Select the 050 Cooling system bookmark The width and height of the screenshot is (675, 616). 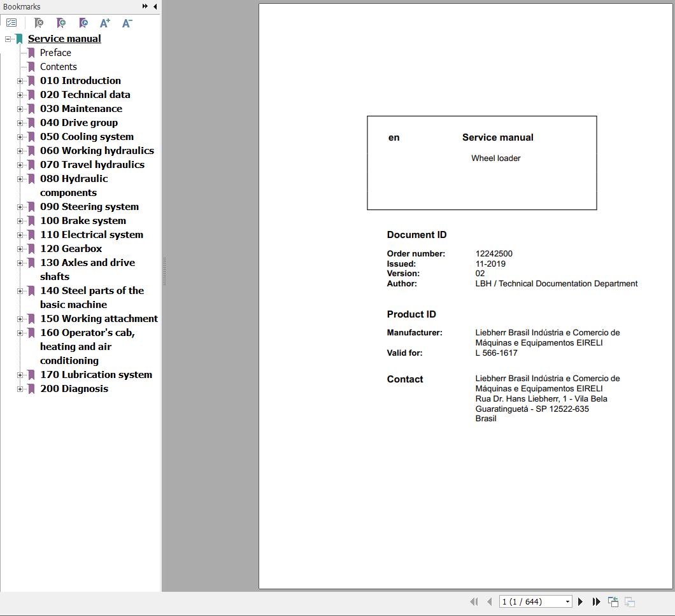click(87, 136)
